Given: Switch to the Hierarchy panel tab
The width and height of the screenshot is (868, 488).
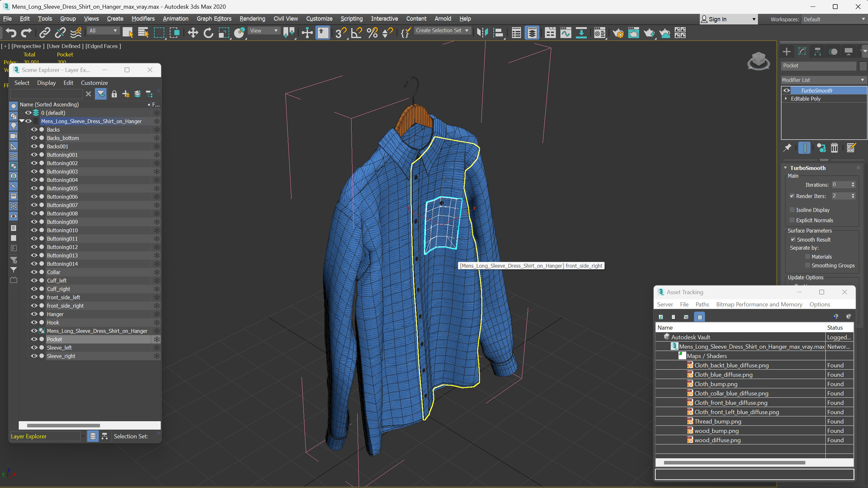Looking at the screenshot, I should click(x=817, y=52).
